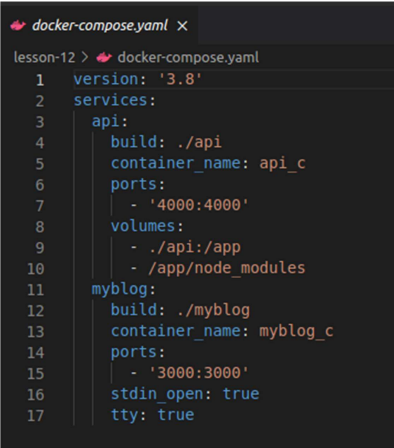394x448 pixels.
Task: Select the docker-compose.yaml editor tab
Action: (99, 25)
